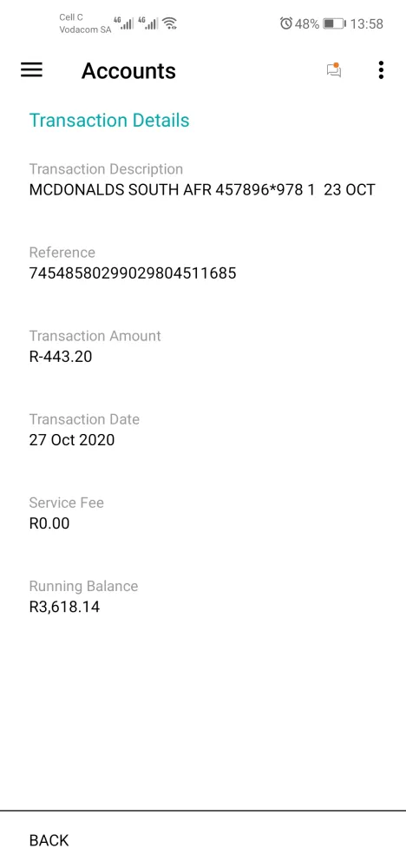Open the hamburger navigation menu
This screenshot has width=406, height=868.
(x=31, y=69)
